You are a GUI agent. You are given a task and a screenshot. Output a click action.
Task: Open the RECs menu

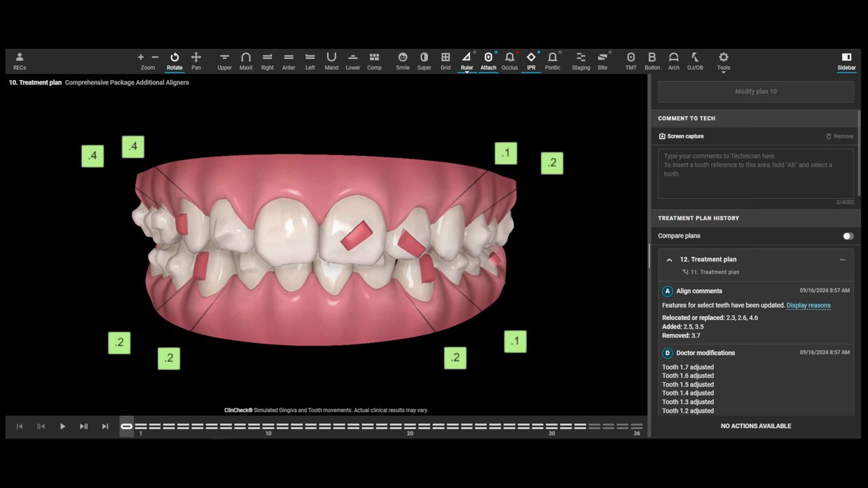click(20, 61)
